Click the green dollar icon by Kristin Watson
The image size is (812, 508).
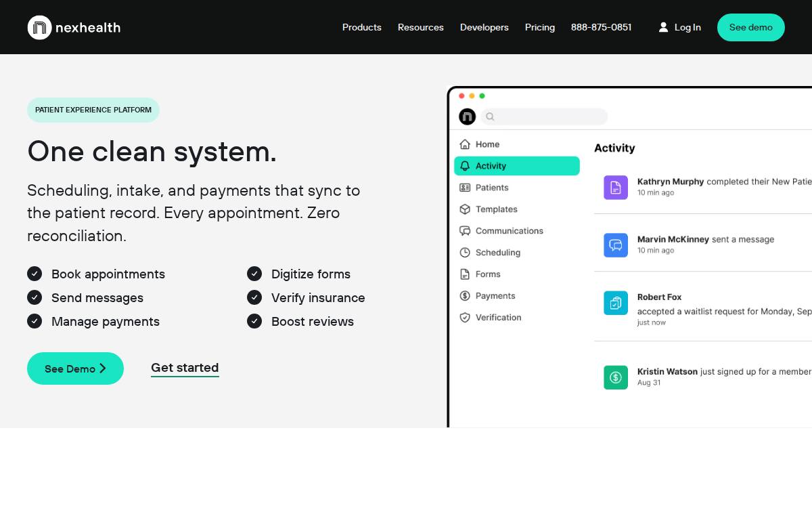pyautogui.click(x=616, y=377)
